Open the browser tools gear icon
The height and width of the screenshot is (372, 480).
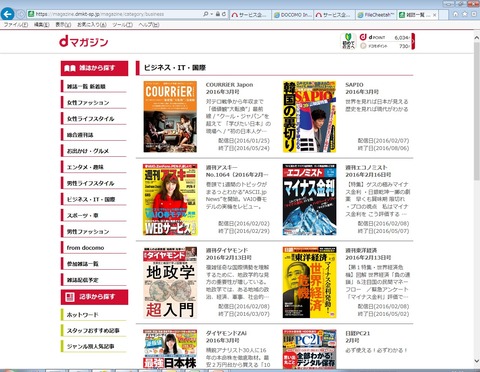(473, 14)
